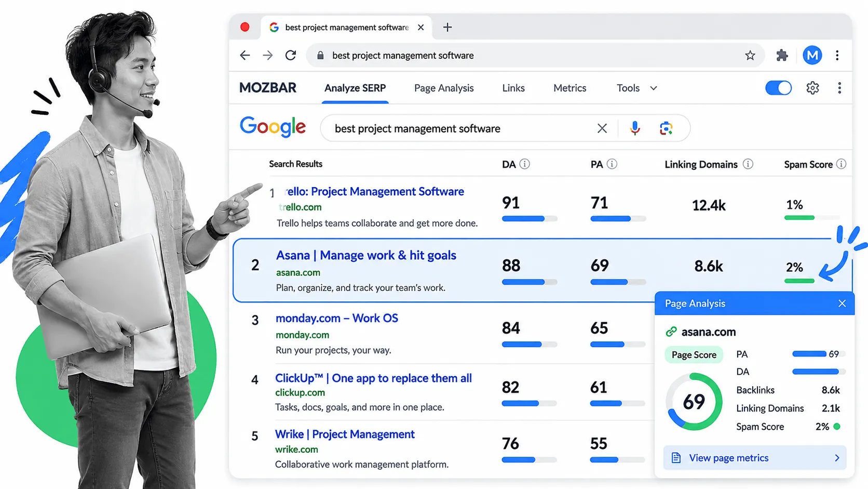868x489 pixels.
Task: Click the Linking Domains column header
Action: coord(701,164)
